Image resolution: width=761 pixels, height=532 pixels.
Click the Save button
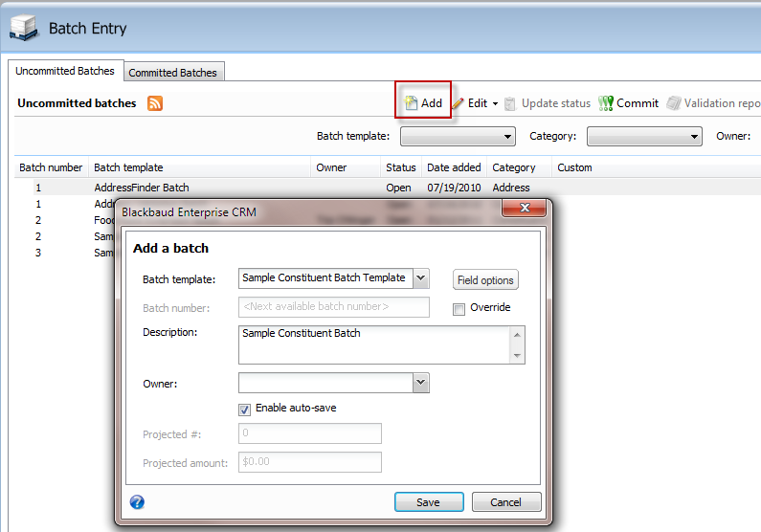point(429,502)
